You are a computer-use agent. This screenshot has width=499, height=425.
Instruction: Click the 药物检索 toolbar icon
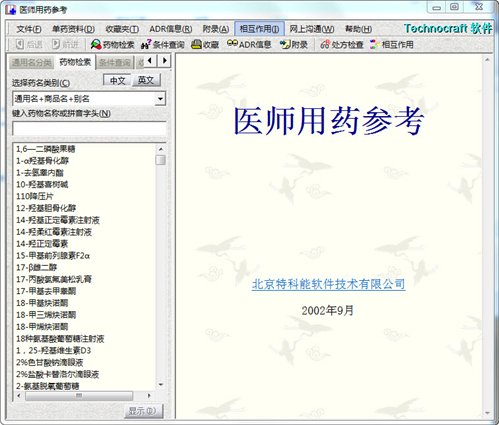click(112, 44)
